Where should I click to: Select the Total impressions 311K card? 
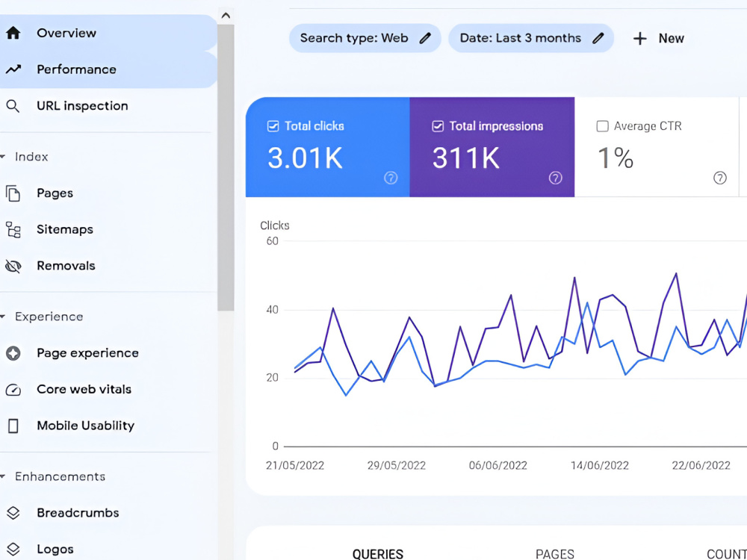tap(492, 147)
